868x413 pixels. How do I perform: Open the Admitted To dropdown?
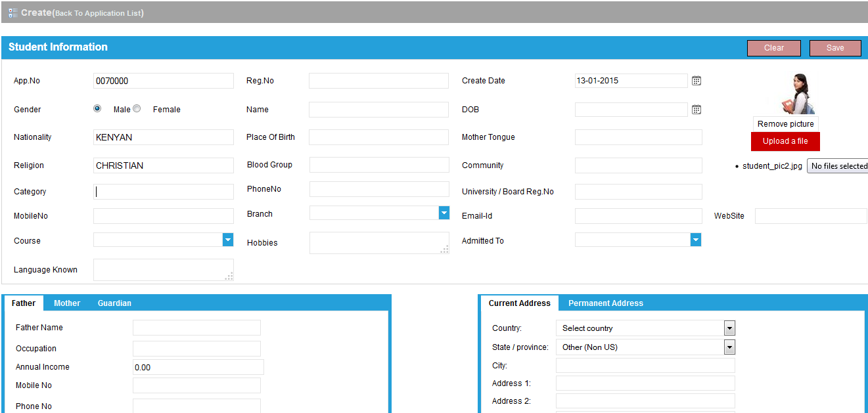(696, 240)
